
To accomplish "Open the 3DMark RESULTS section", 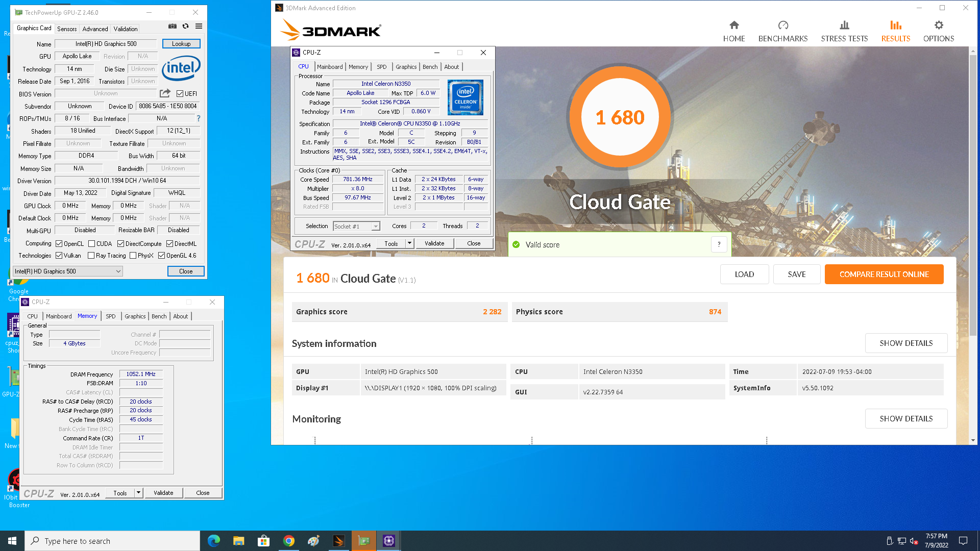I will tap(896, 31).
